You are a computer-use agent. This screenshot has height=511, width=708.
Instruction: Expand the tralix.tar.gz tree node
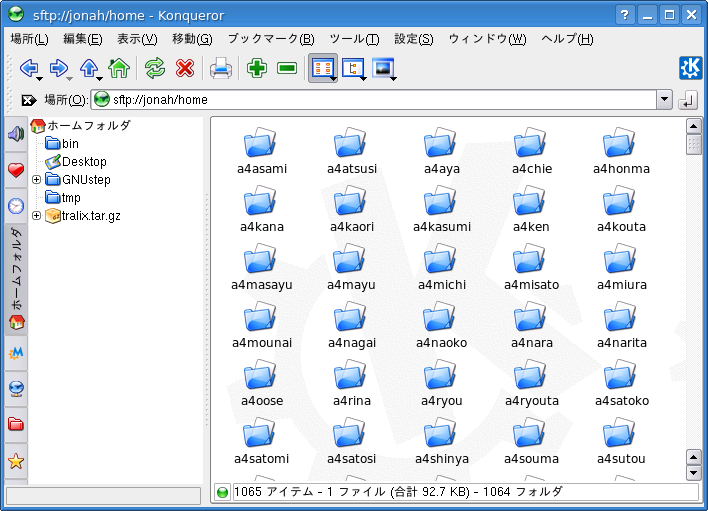click(37, 216)
